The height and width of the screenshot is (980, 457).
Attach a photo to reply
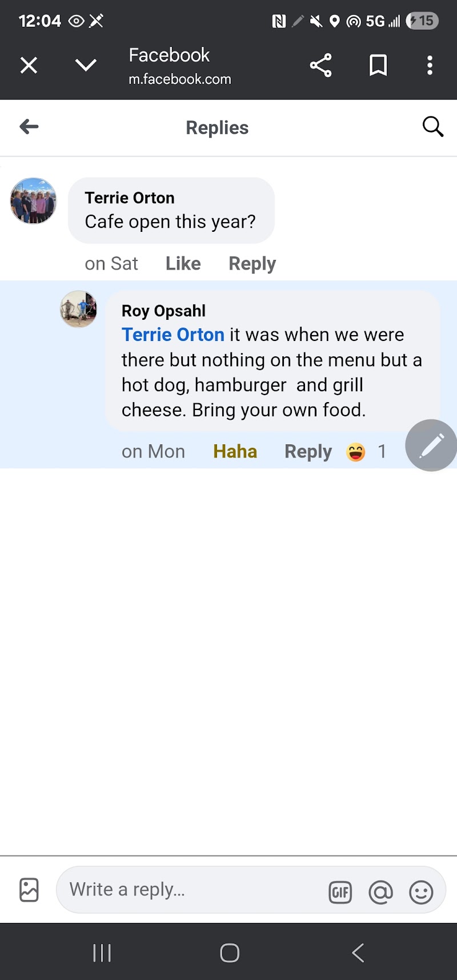[29, 890]
